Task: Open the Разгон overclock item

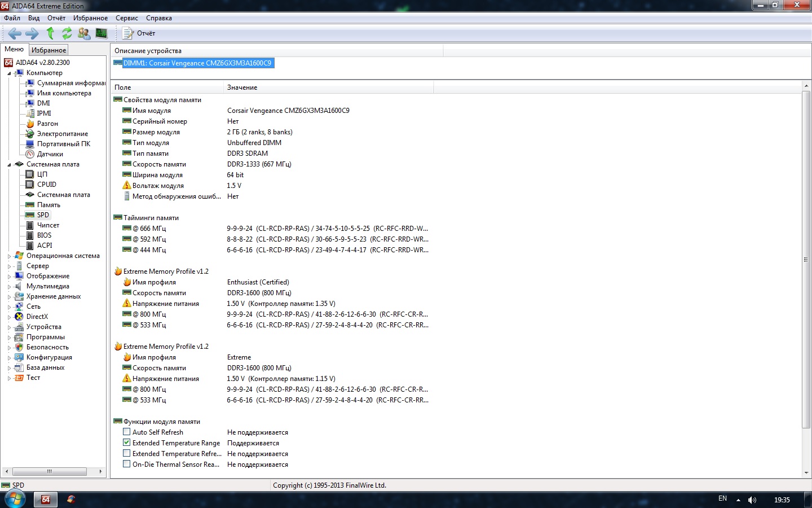Action: point(47,124)
